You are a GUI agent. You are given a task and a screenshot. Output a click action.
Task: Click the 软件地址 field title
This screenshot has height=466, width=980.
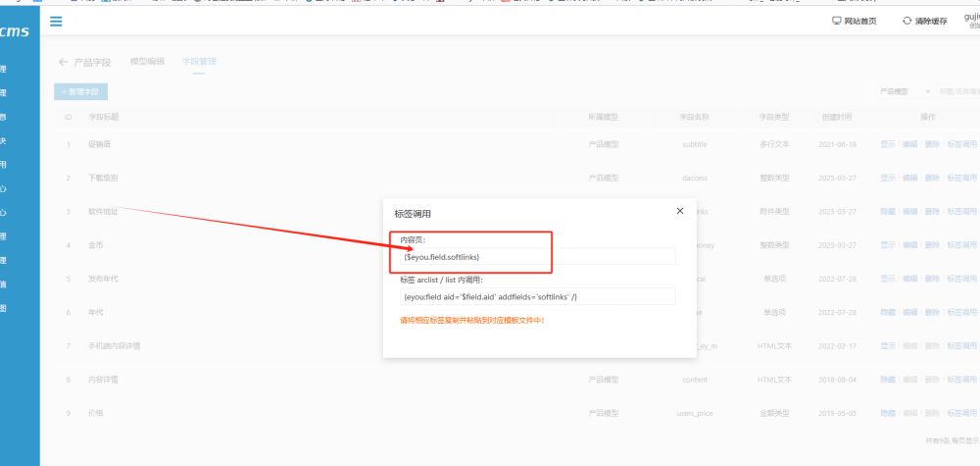103,212
